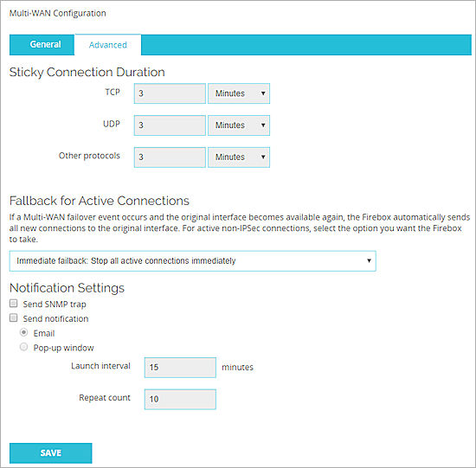The image size is (476, 468).
Task: Open the UDP Minutes unit dropdown
Action: [x=239, y=125]
